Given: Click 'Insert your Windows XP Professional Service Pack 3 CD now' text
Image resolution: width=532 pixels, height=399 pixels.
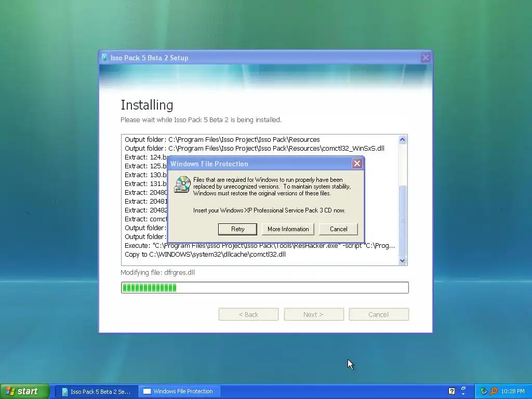Looking at the screenshot, I should (269, 210).
